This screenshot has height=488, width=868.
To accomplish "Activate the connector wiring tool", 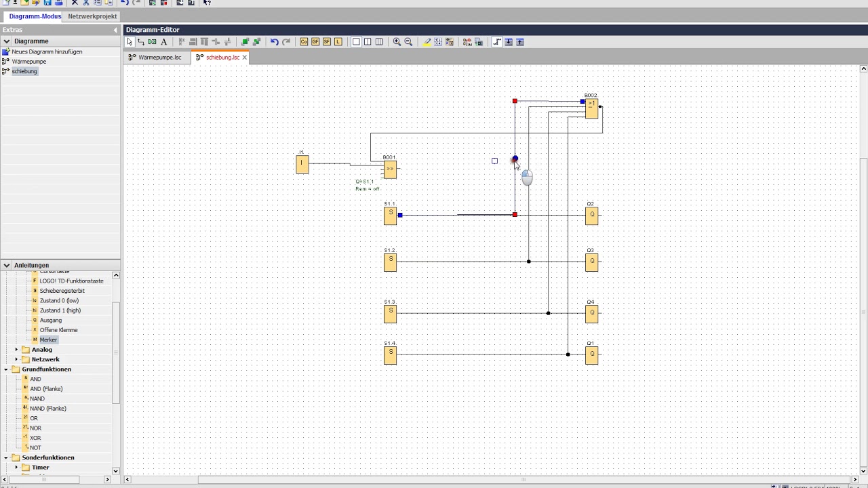I will pos(141,42).
